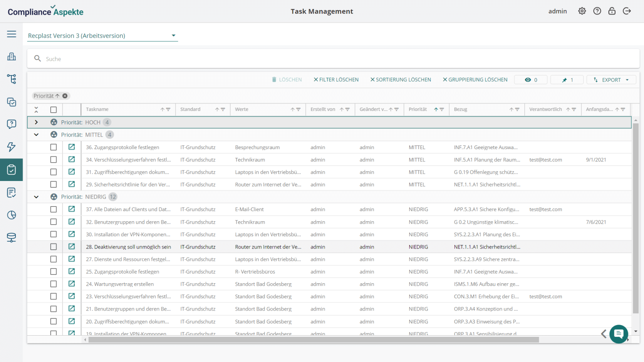Screen dimensions: 644x362
Task: Select the lightning bolt icon in the sidebar
Action: 11,147
